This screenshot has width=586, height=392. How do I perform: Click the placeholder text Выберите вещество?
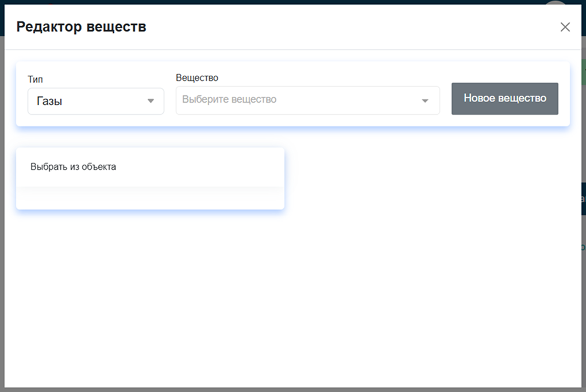pos(229,99)
